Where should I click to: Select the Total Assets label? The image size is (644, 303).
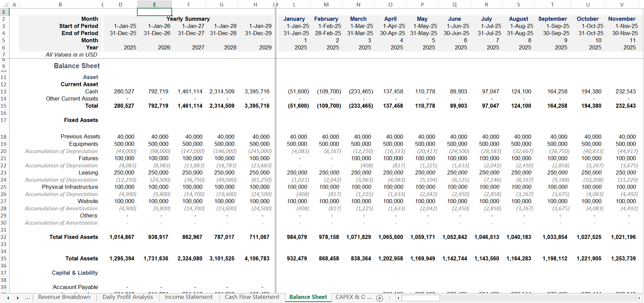(x=82, y=258)
